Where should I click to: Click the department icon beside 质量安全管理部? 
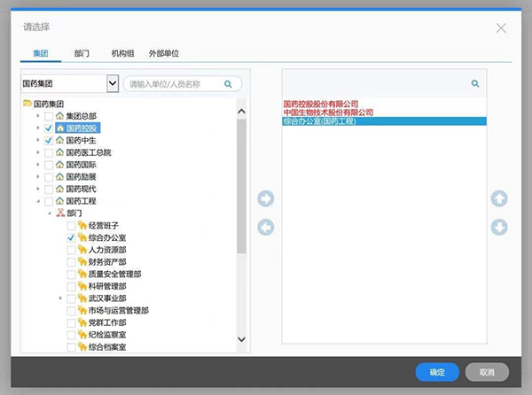[x=82, y=274]
